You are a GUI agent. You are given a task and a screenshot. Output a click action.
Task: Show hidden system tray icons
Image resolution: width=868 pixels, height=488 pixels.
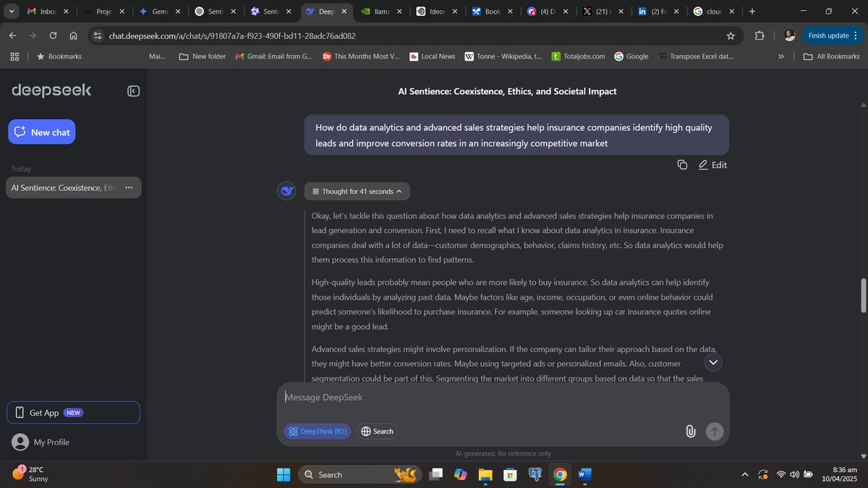pyautogui.click(x=745, y=474)
